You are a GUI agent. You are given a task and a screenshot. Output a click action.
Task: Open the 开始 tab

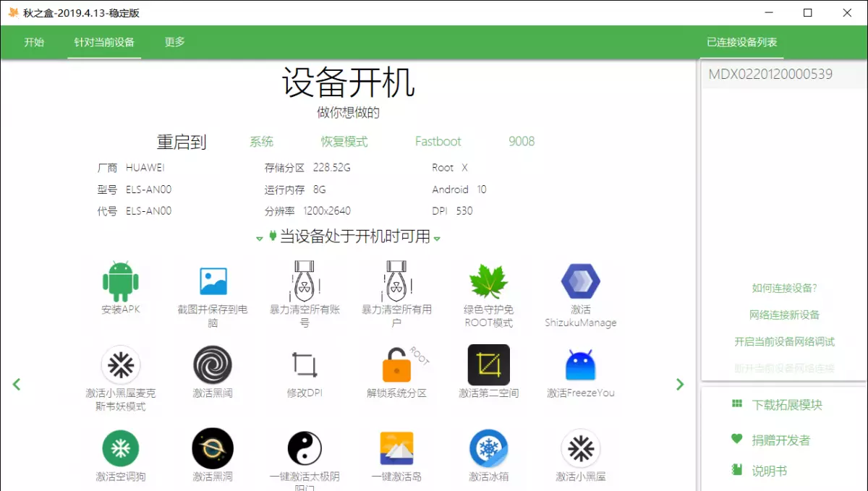pyautogui.click(x=34, y=42)
